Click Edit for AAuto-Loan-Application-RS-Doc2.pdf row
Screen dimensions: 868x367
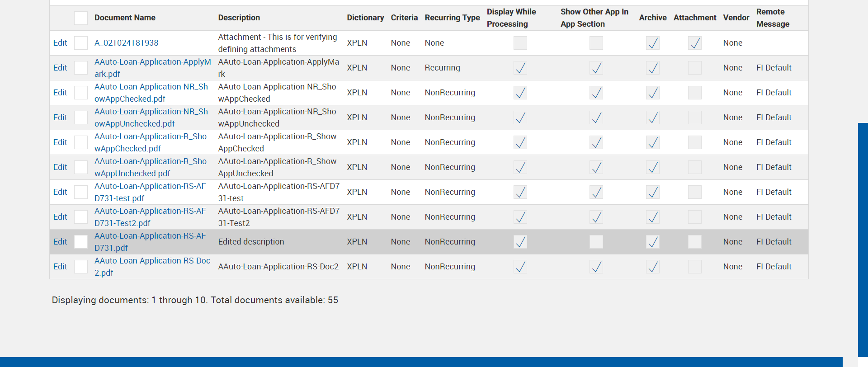[60, 267]
